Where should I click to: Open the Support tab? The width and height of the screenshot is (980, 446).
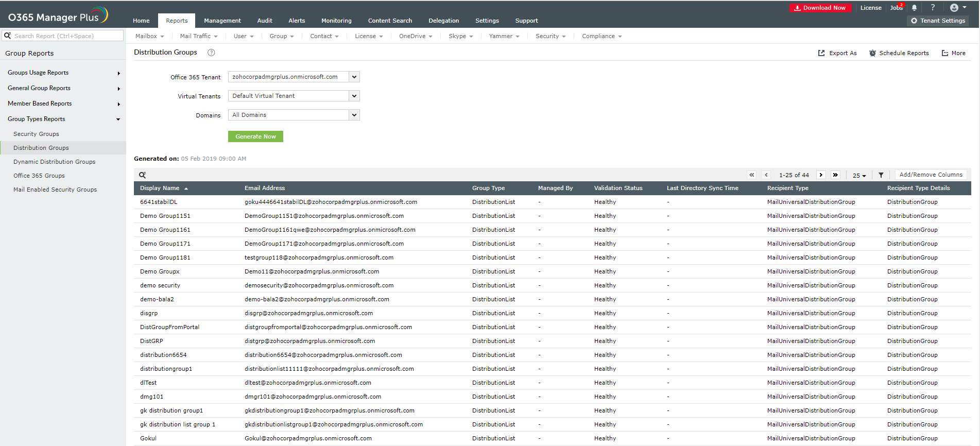click(x=526, y=21)
